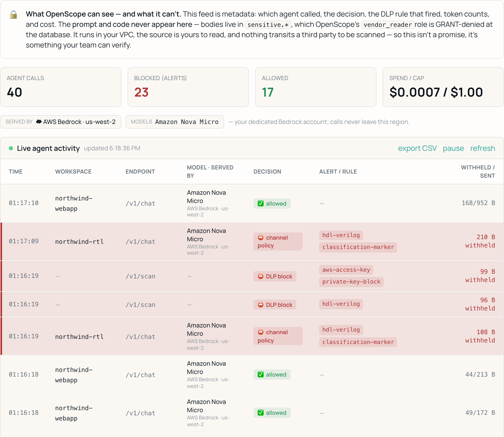Click the private-key-block rule tag

351,282
